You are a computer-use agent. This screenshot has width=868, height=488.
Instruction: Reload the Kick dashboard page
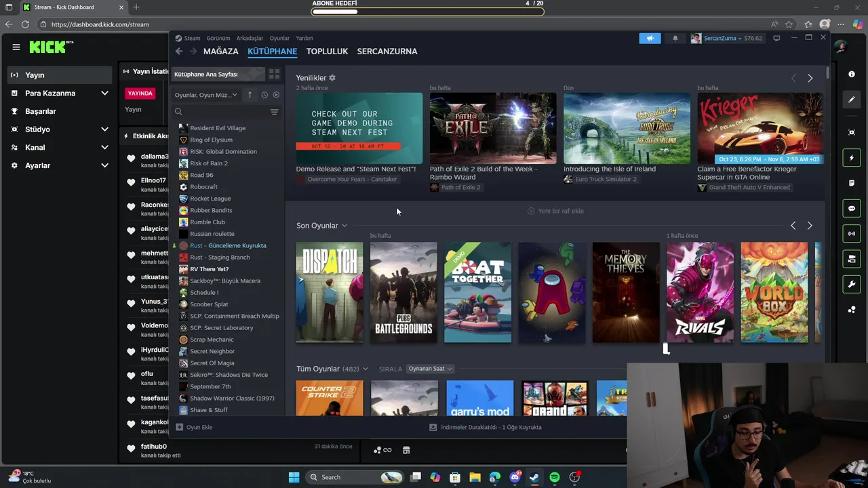25,24
